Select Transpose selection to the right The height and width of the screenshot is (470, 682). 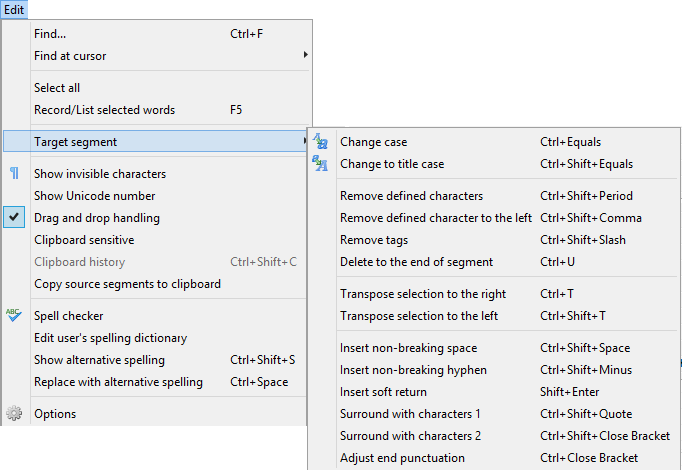pyautogui.click(x=423, y=294)
